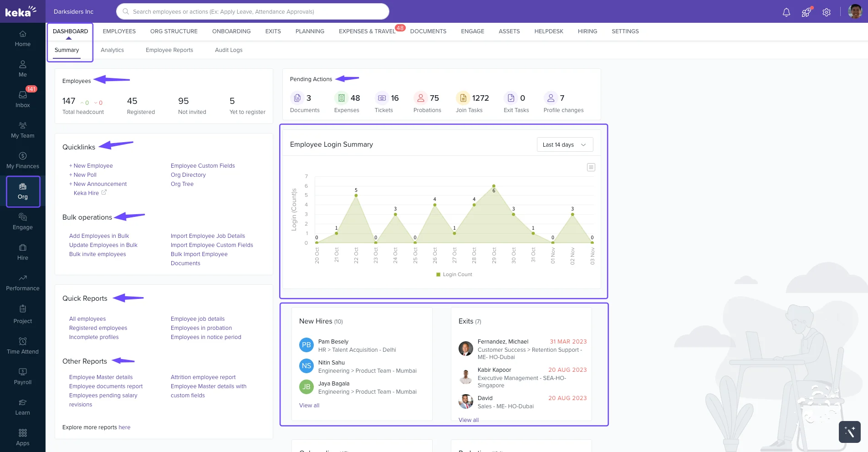Open the chart options menu icon
This screenshot has width=868, height=452.
(590, 167)
